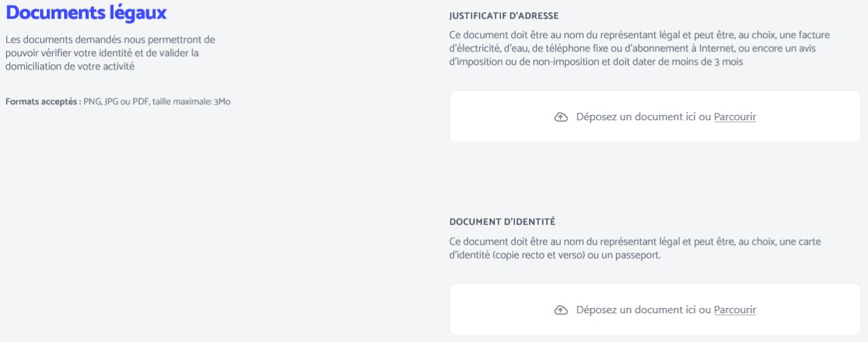Viewport: 868px width, 342px height.
Task: Click the paragraph starting 'Les documents demandés'
Action: tap(110, 53)
